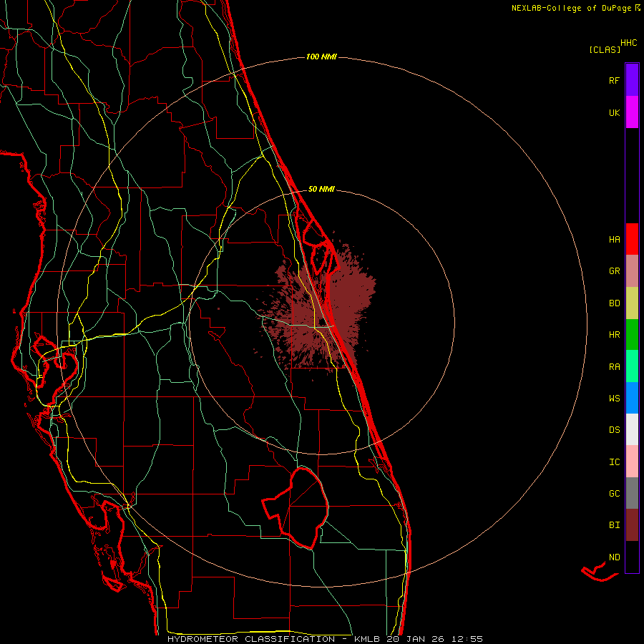
Task: Select the yellow BD legend color block
Action: pyautogui.click(x=632, y=303)
